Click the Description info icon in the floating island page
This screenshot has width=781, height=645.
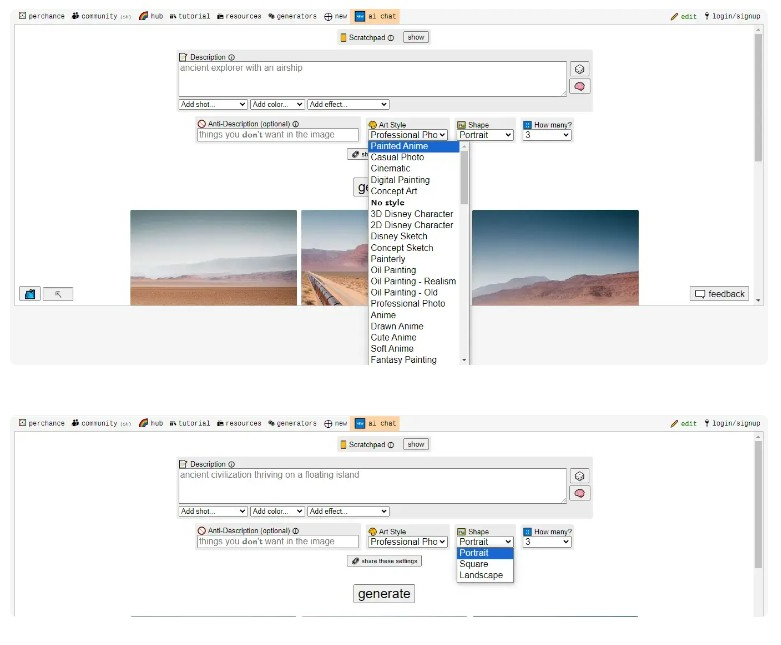(x=231, y=464)
